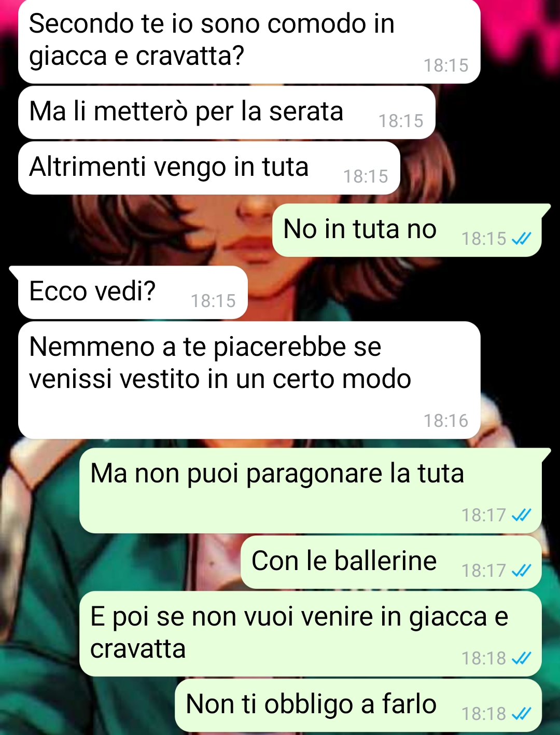This screenshot has width=560, height=735.
Task: Select sent message "Con le ballerine"
Action: pos(391,562)
